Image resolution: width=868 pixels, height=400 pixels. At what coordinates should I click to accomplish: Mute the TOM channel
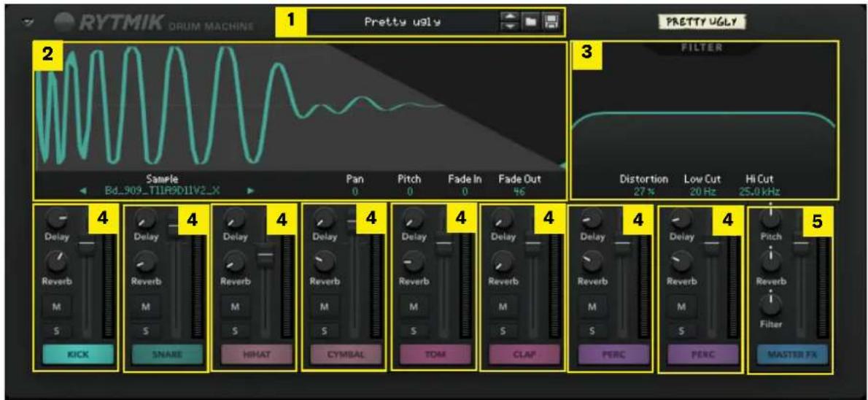pyautogui.click(x=414, y=307)
